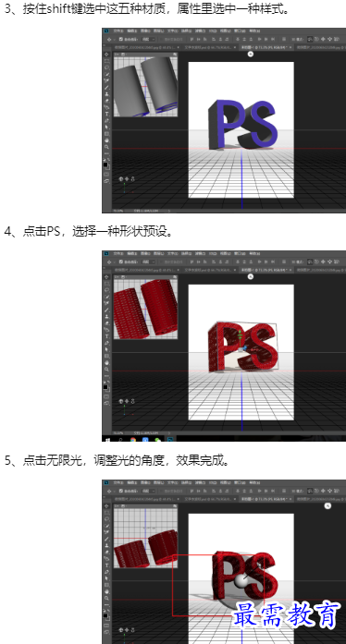346x644 pixels.
Task: Toggle quick mask mode in step 3 toolbar
Action: click(106, 174)
